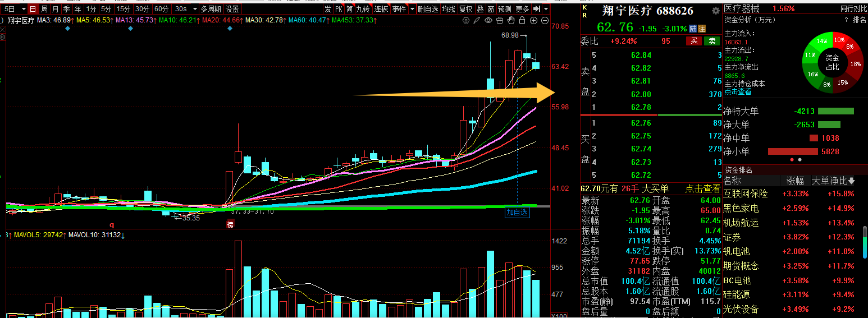
Task: Open chart settings gear above K-line
Action: [466, 20]
